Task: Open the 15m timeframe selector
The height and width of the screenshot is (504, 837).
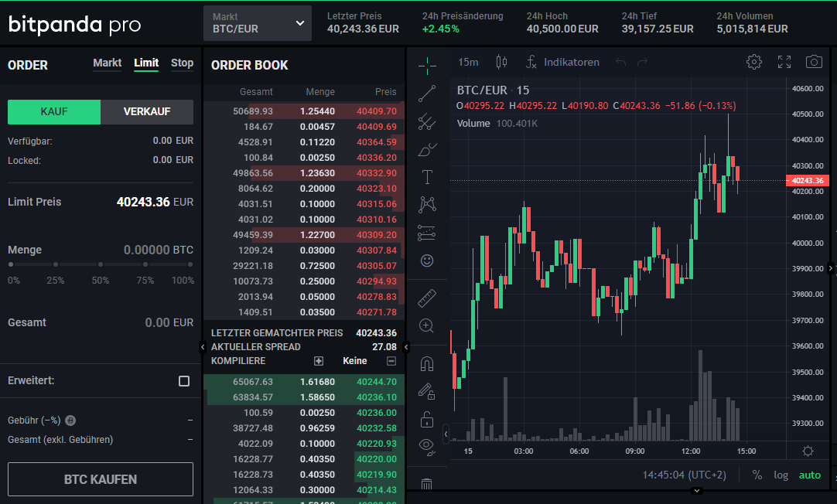Action: pyautogui.click(x=468, y=62)
